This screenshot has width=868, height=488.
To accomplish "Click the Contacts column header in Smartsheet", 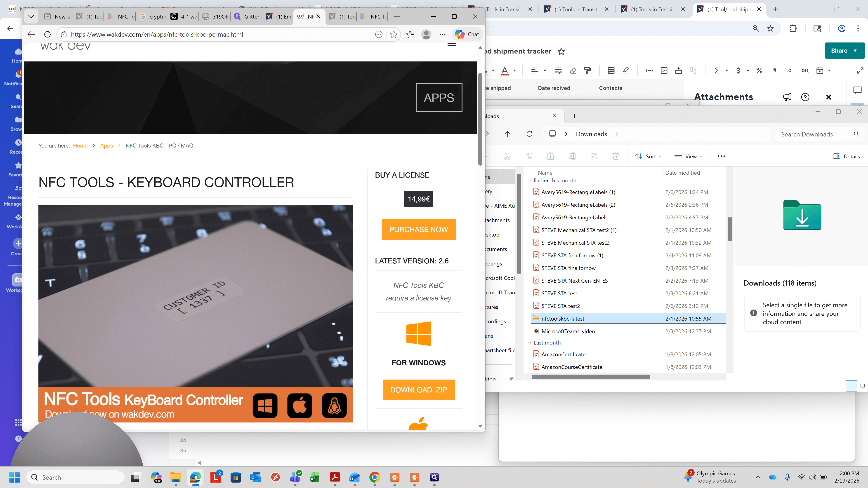I will [x=611, y=88].
